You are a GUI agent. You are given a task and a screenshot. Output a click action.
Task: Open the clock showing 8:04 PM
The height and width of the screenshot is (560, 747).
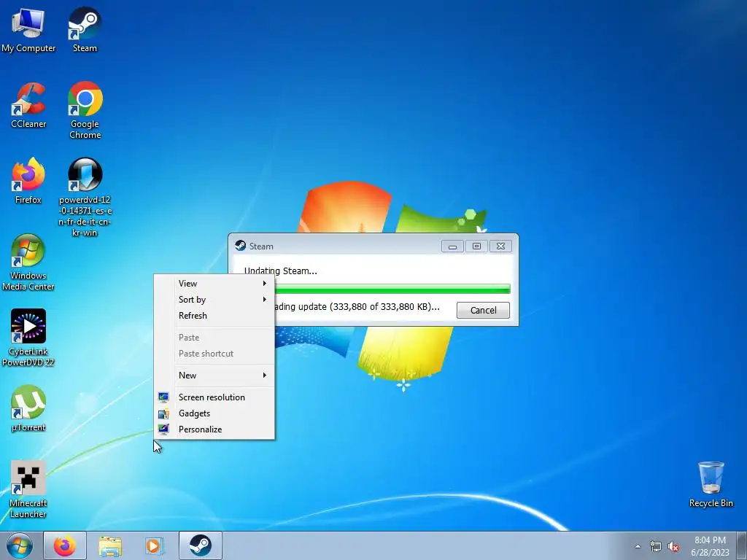(710, 546)
